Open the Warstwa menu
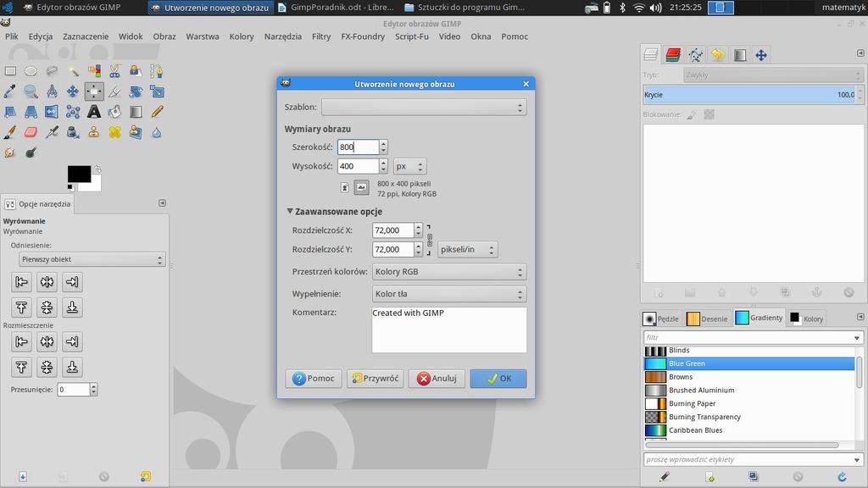Screen dimensions: 868x488 [x=203, y=36]
